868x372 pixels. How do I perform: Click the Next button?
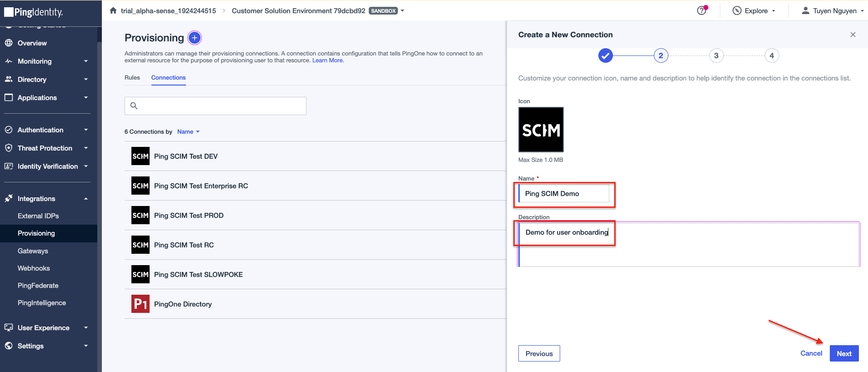pos(844,353)
